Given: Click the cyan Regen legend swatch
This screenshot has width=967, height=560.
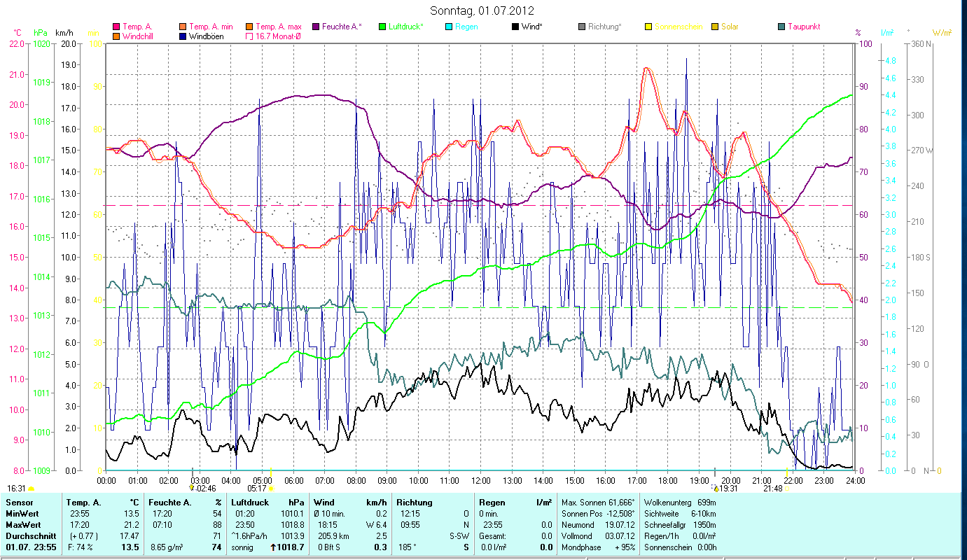Looking at the screenshot, I should 450,27.
